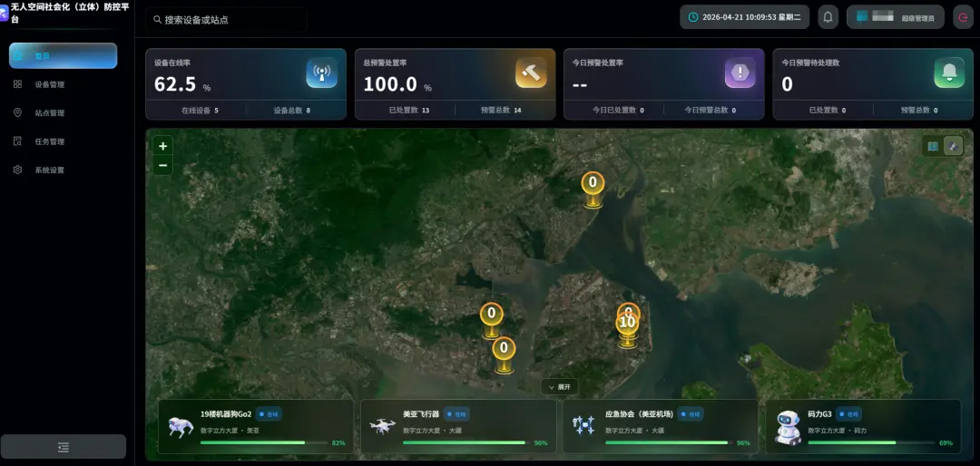Collapse the left sidebar menu

[x=64, y=446]
